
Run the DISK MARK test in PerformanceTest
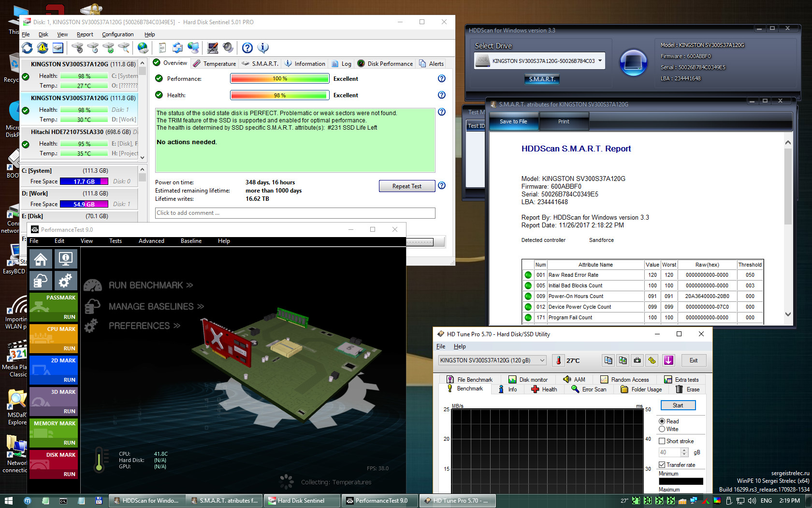[54, 464]
